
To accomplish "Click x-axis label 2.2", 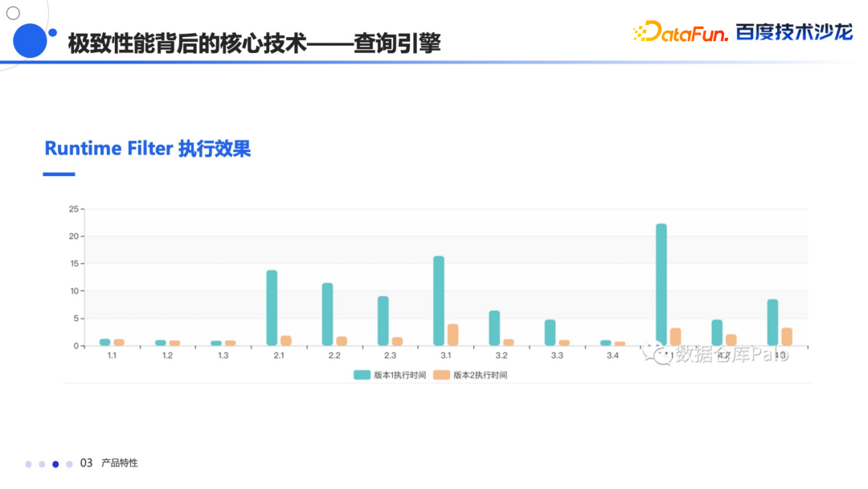I will tap(334, 355).
